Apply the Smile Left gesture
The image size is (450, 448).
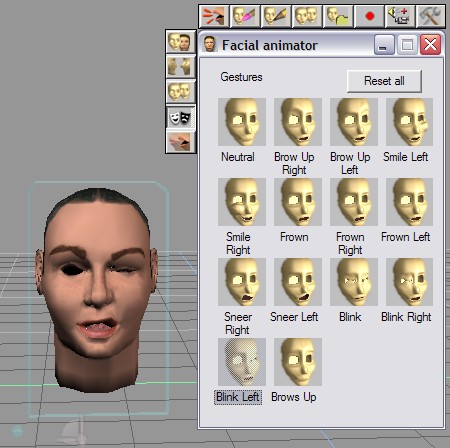pos(409,122)
